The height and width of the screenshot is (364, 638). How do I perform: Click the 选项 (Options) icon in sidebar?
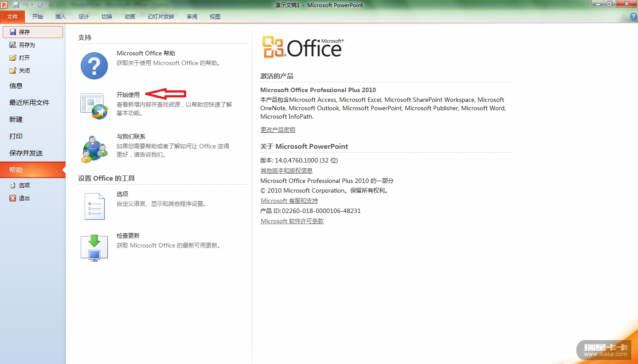coord(12,186)
